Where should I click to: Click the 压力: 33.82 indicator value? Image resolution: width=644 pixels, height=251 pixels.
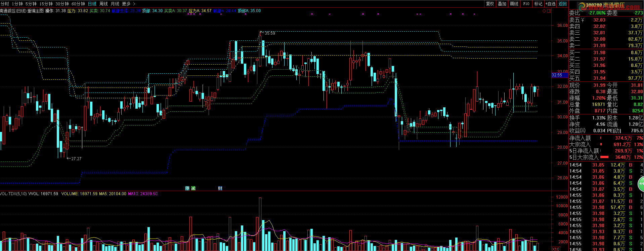(78, 11)
